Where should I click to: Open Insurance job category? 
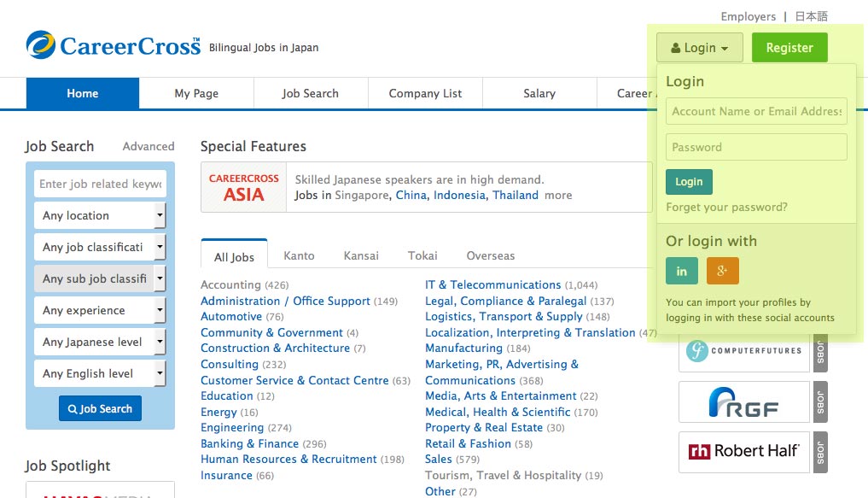226,475
